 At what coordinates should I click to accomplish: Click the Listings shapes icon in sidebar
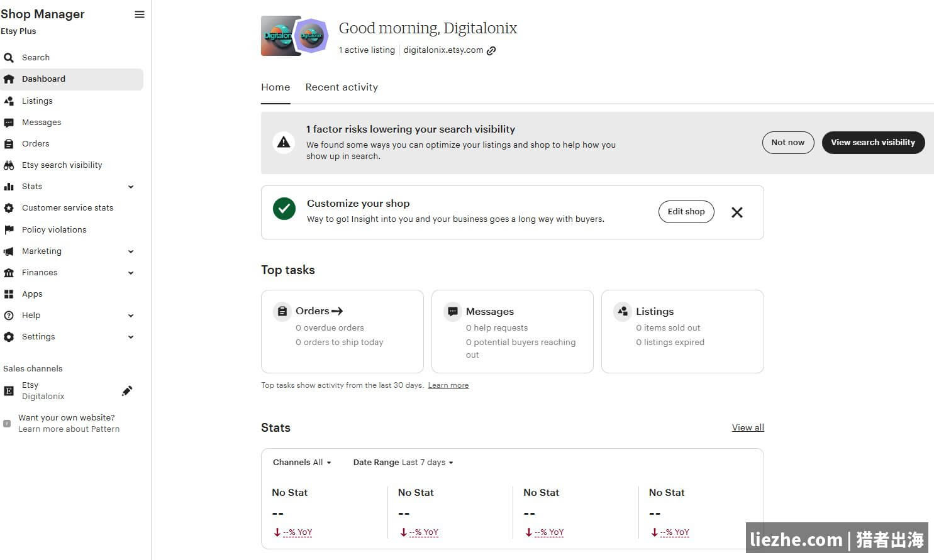coord(9,101)
